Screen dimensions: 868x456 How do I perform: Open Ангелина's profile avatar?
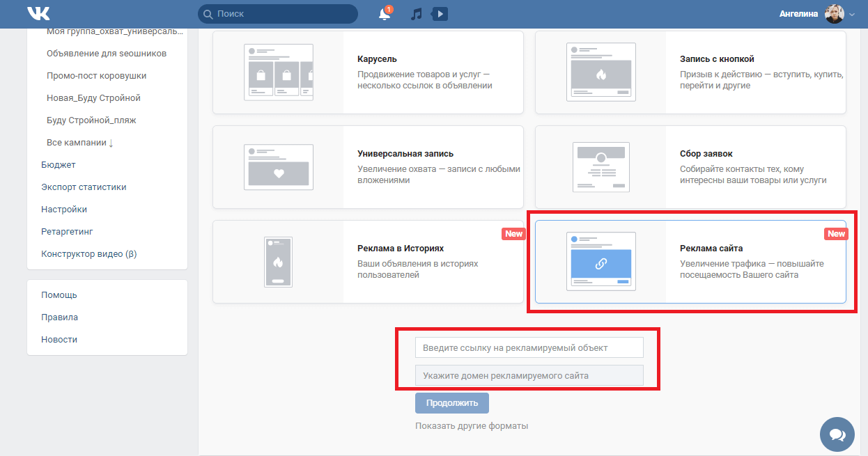(x=835, y=14)
